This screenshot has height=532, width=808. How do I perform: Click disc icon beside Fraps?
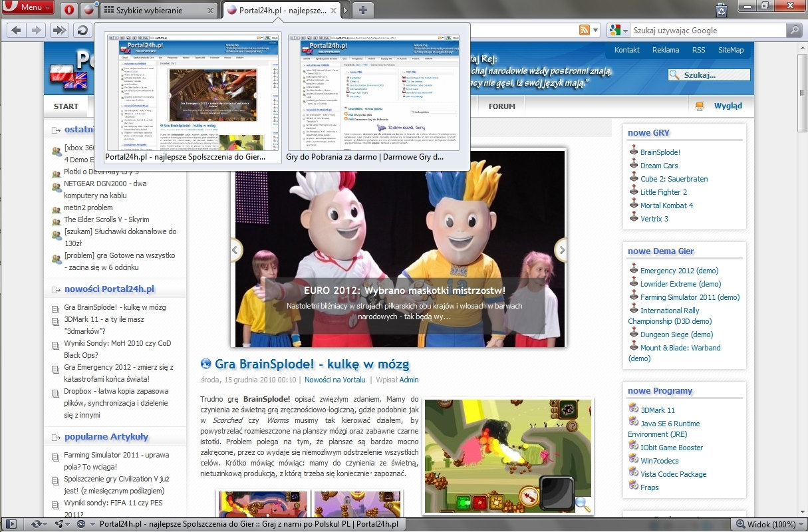coord(634,486)
